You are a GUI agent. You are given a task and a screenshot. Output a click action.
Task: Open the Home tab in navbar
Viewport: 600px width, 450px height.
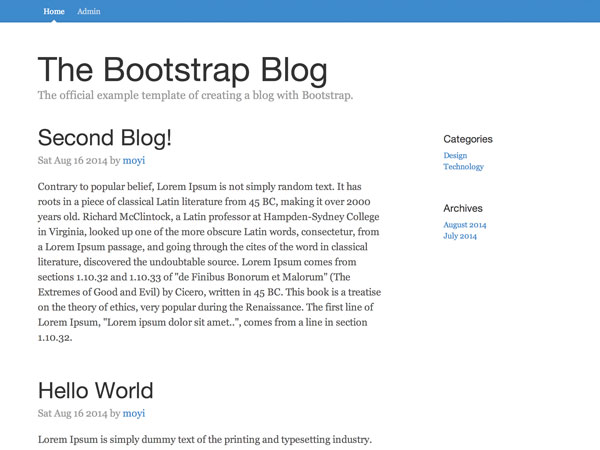[x=54, y=11]
